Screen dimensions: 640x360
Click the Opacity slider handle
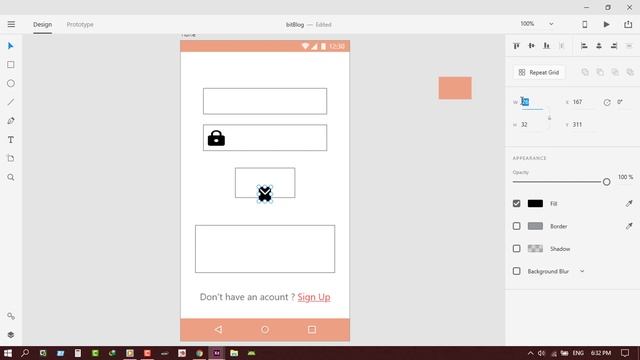tap(607, 182)
